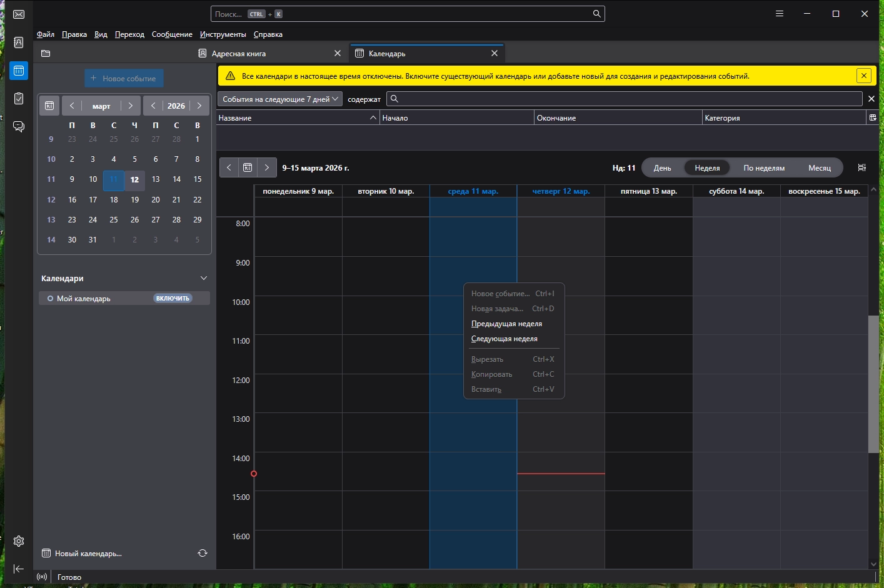Open 'События на следующие 7 дней' dropdown

(x=280, y=99)
